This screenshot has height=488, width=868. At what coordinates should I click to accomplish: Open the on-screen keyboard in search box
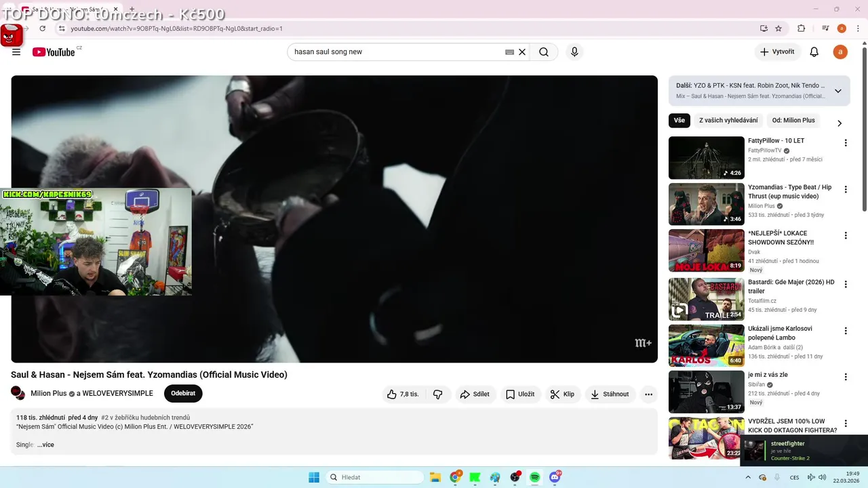[x=509, y=52]
